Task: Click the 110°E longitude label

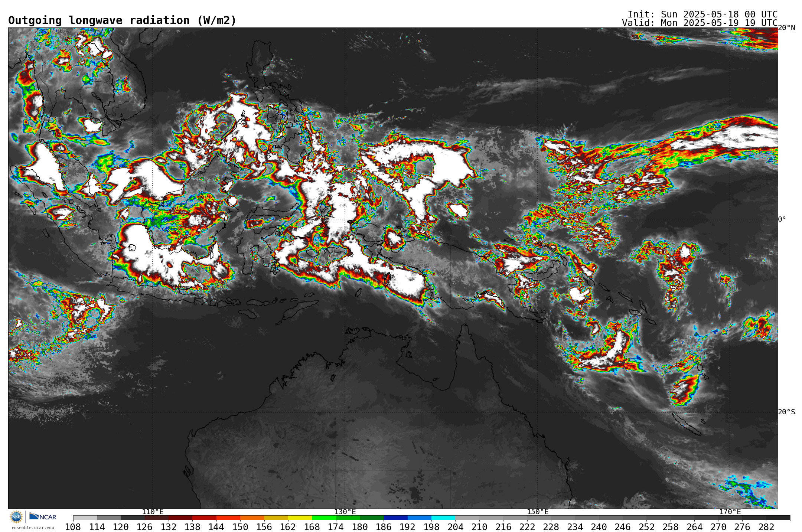Action: [x=153, y=512]
